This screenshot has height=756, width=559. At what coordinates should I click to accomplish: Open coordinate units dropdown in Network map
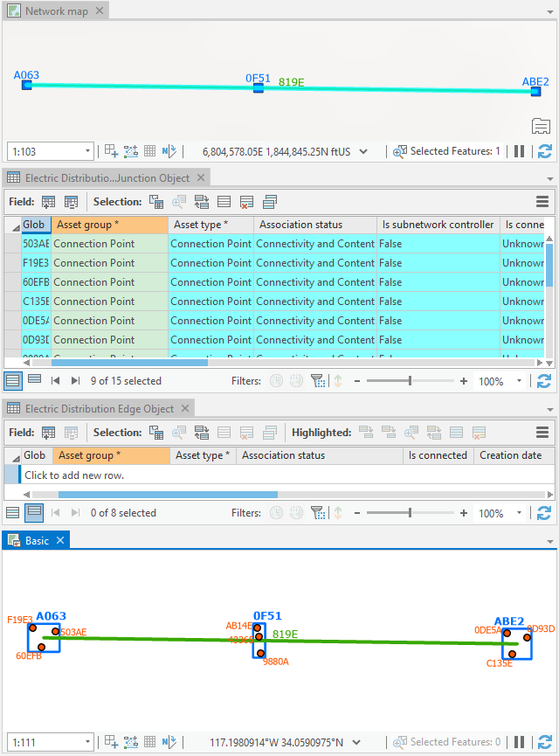(x=363, y=151)
